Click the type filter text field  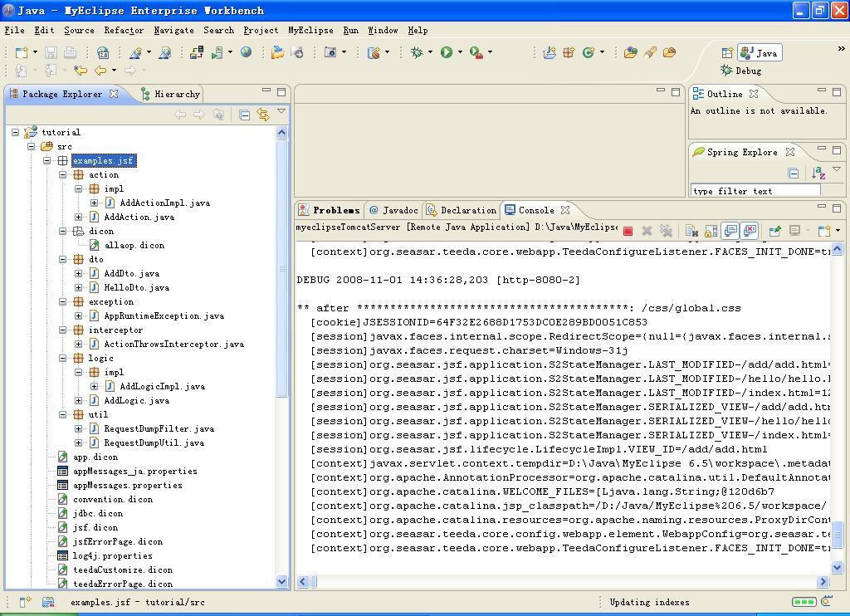tap(755, 191)
